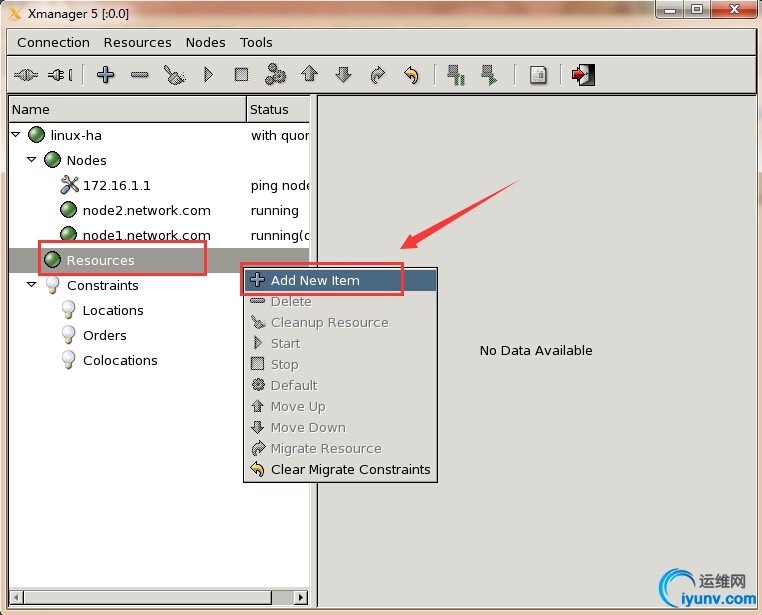Screen dimensions: 762x615
Task: Collapse the linux-ha tree root
Action: (16, 135)
